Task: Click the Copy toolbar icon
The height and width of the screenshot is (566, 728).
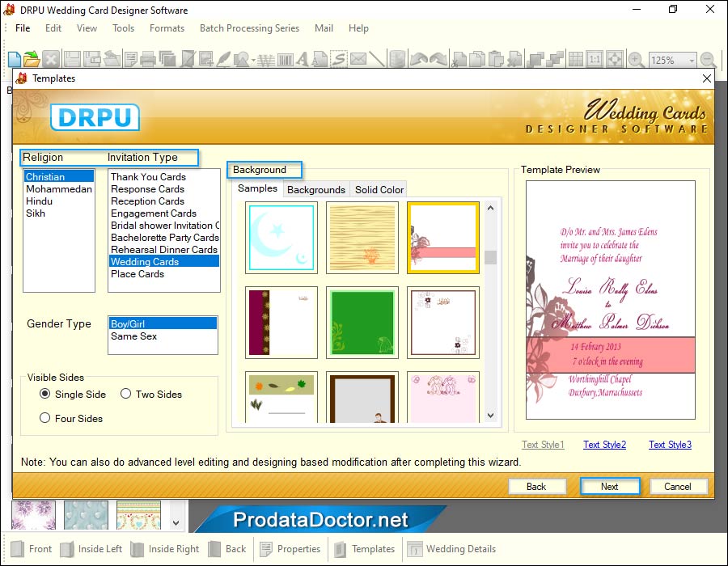Action: click(477, 59)
